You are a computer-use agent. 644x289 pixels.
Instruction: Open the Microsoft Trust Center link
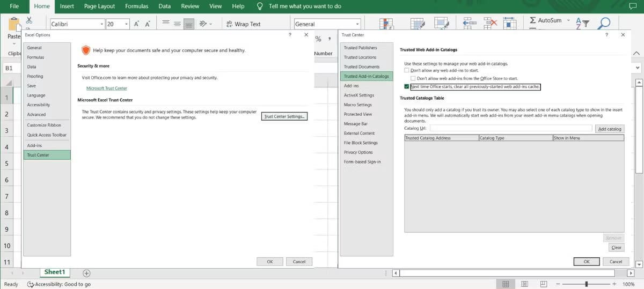(107, 88)
